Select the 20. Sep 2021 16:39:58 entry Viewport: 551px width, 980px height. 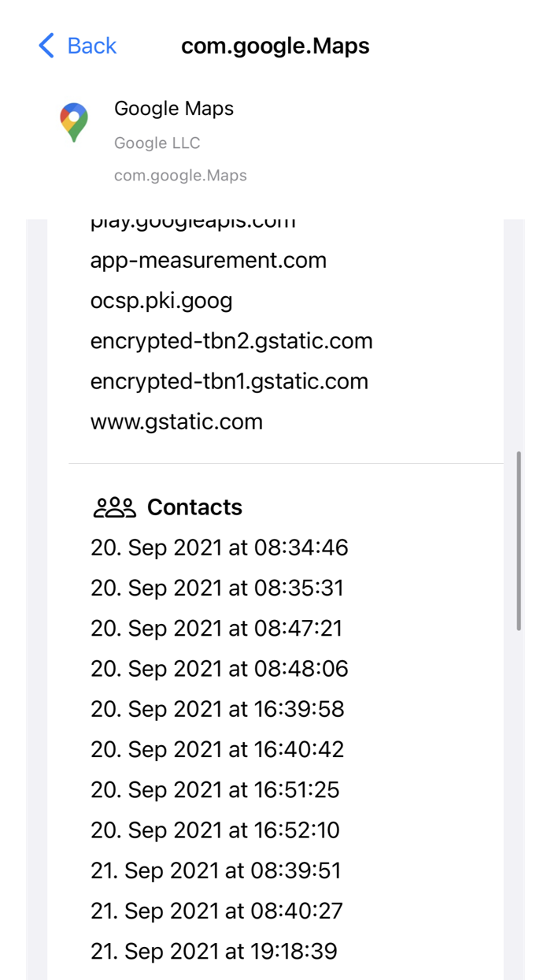pyautogui.click(x=217, y=709)
